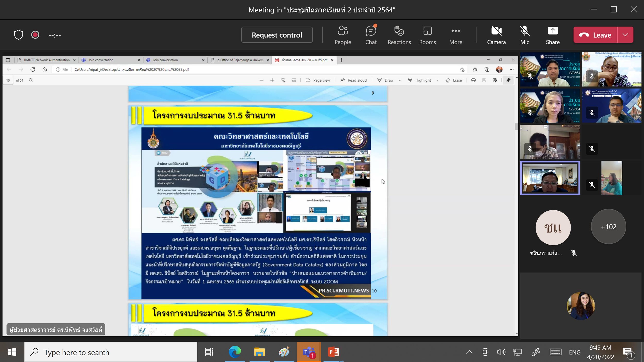Open File Explorer from taskbar
The height and width of the screenshot is (362, 644).
click(259, 352)
